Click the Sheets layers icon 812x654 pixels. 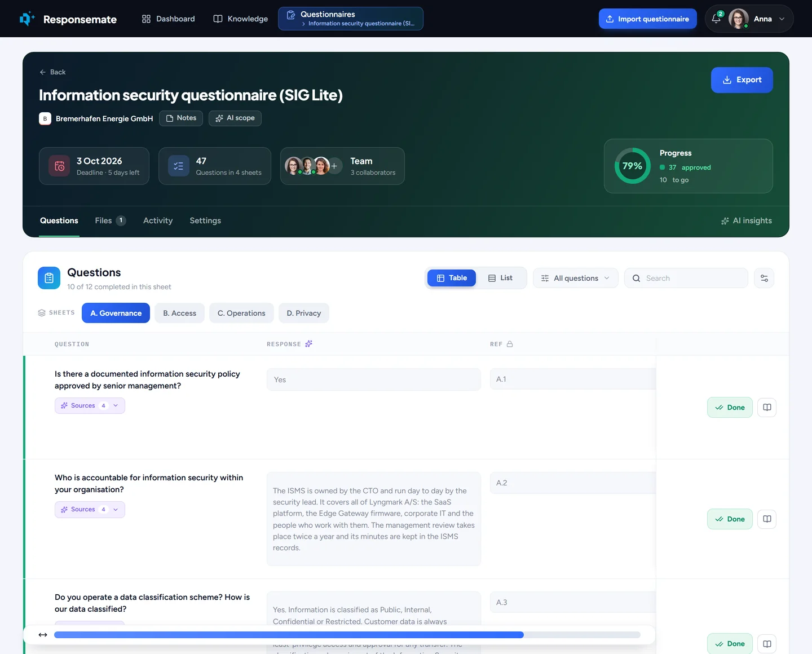point(42,313)
